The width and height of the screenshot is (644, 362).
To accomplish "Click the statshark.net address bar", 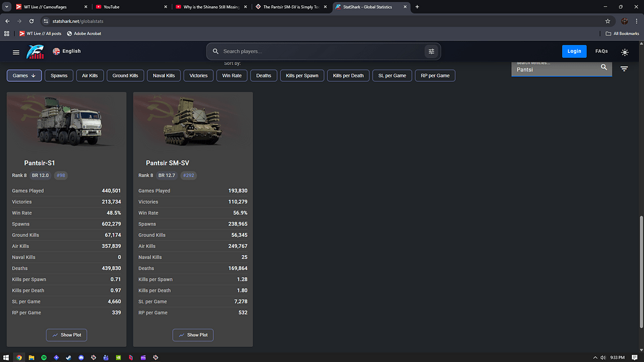I will pyautogui.click(x=325, y=21).
